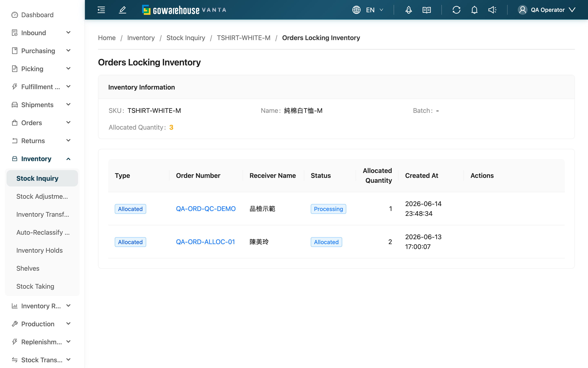
Task: Click the Production wrench icon
Action: coord(14,324)
